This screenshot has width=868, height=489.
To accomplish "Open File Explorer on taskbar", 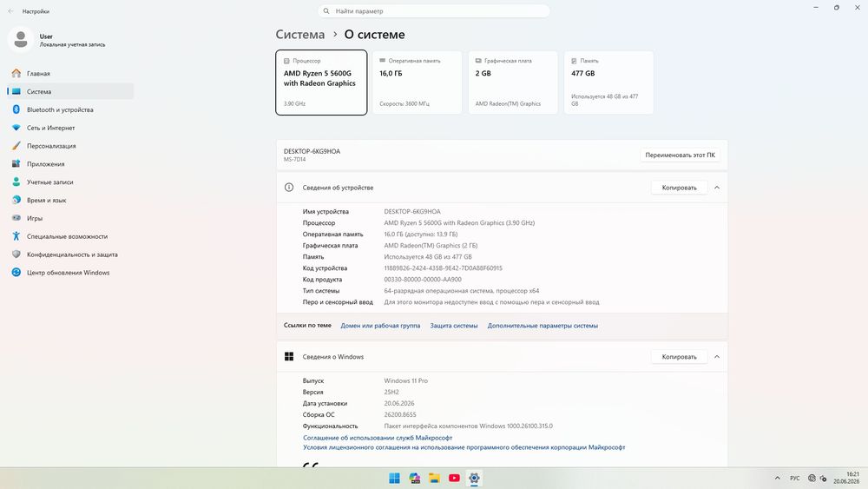I will click(x=434, y=478).
